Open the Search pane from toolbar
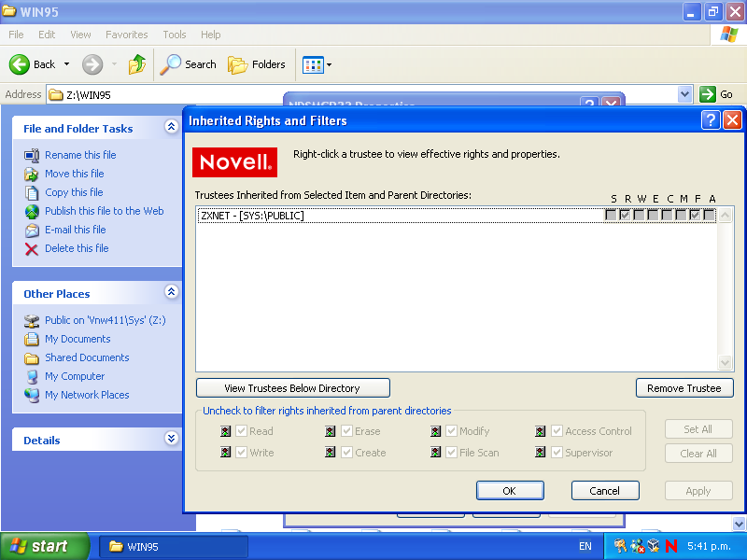 point(189,64)
